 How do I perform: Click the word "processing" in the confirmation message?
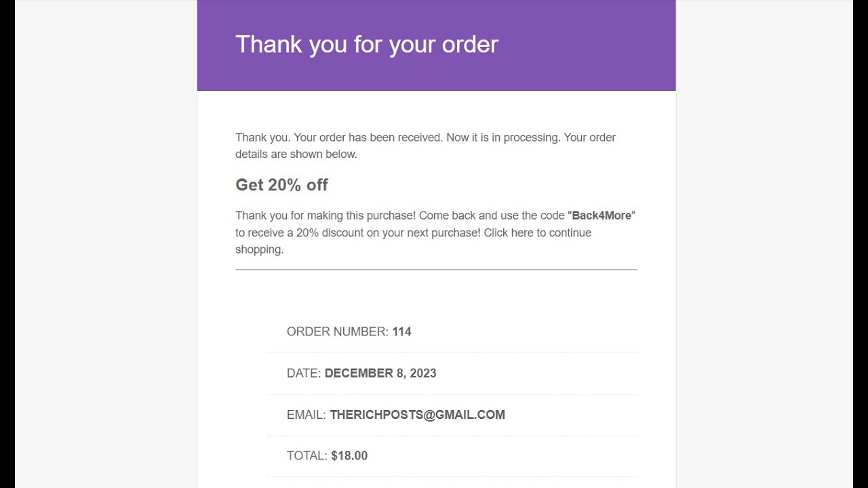532,138
